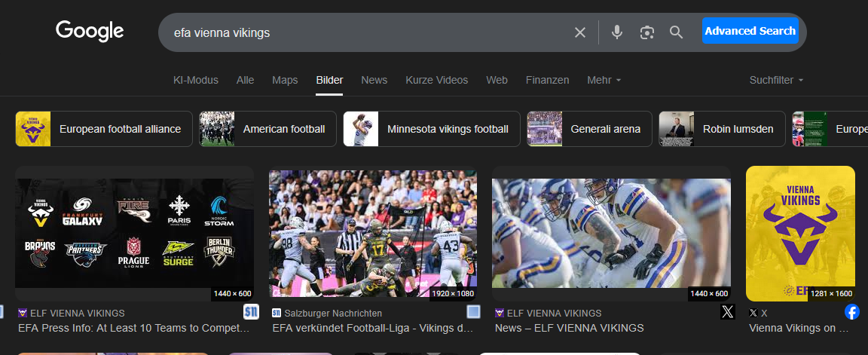
Task: Click the X badge icon on News result
Action: click(728, 312)
